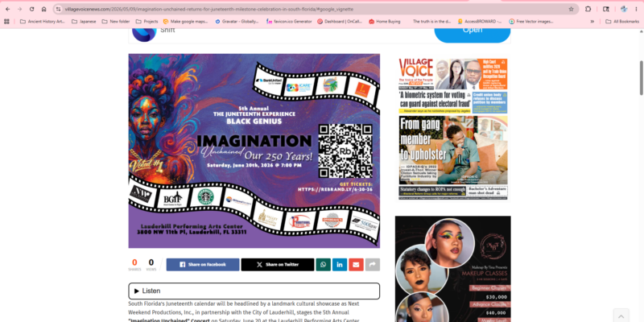Go forward to the next page
The height and width of the screenshot is (322, 644).
tap(19, 9)
